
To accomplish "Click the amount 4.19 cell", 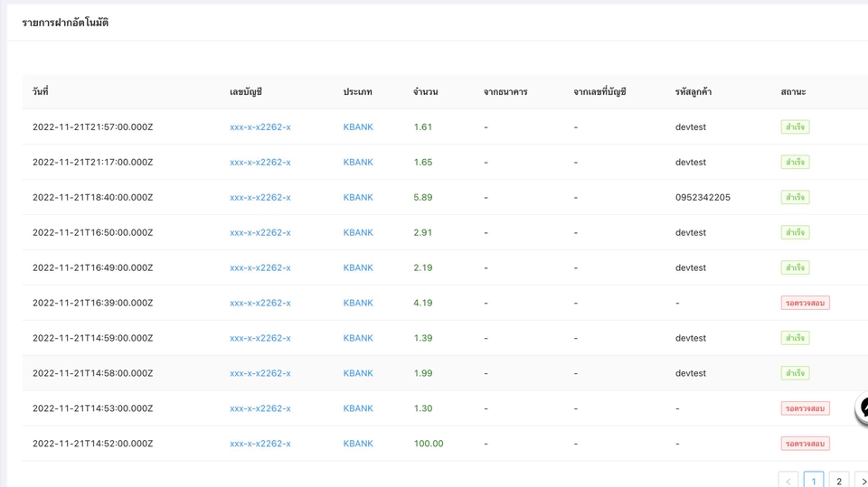I will pyautogui.click(x=423, y=303).
